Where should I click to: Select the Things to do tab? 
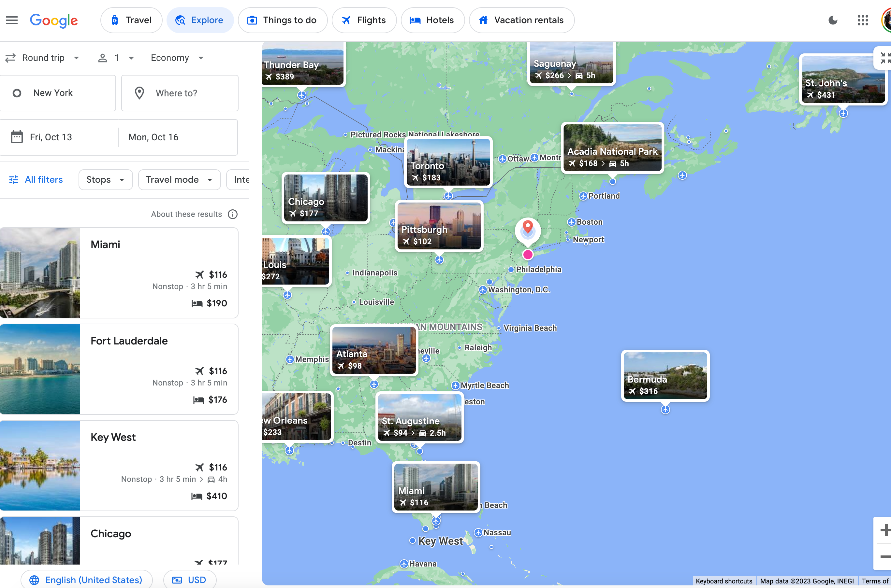pos(282,20)
